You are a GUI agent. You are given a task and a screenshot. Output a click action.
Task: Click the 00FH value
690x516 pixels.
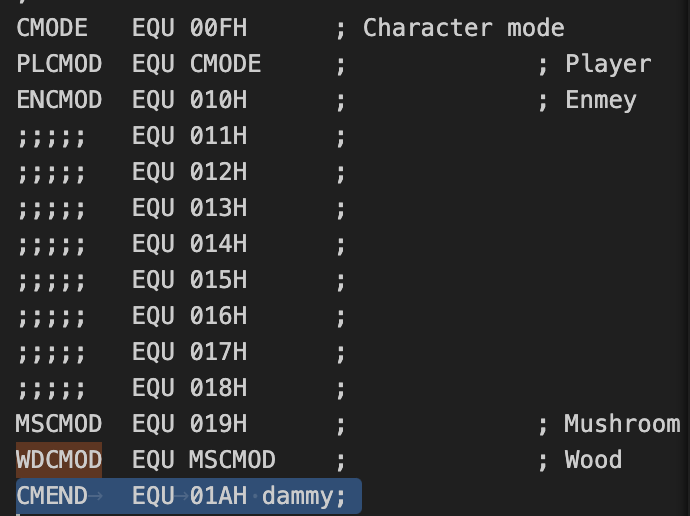click(218, 28)
